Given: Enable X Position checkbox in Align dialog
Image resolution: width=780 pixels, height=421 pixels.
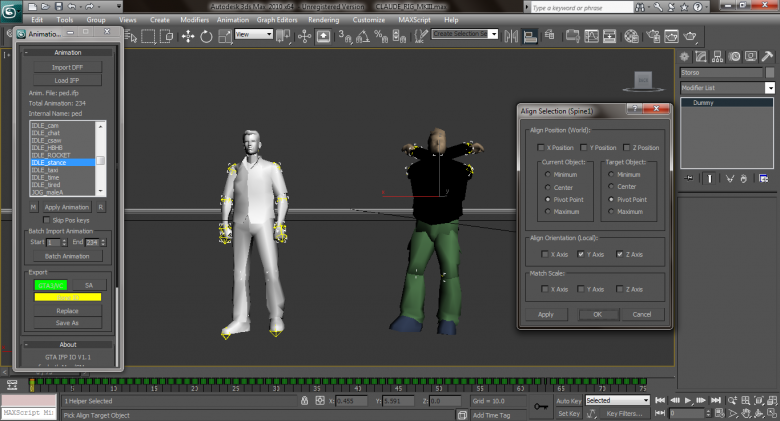Looking at the screenshot, I should 541,147.
